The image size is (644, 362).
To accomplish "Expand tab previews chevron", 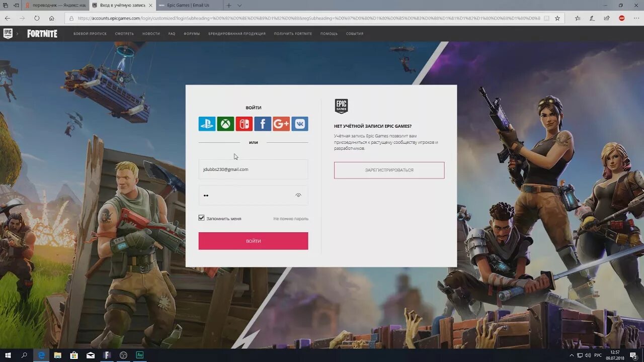I will coord(239,5).
